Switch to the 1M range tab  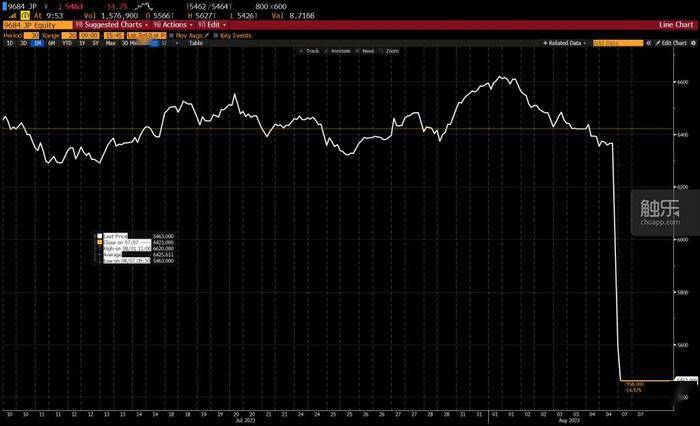[37, 43]
